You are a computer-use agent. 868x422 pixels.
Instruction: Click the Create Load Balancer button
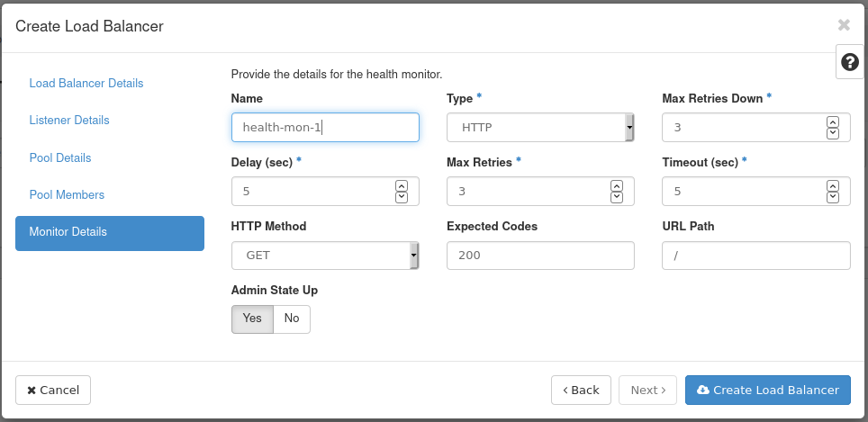[767, 390]
